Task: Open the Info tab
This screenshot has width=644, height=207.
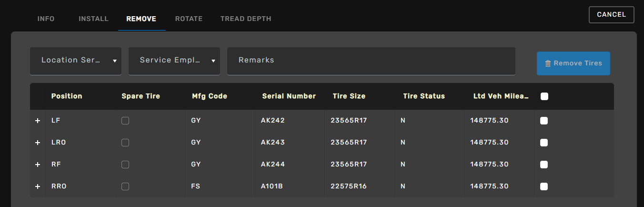Action: [x=46, y=19]
